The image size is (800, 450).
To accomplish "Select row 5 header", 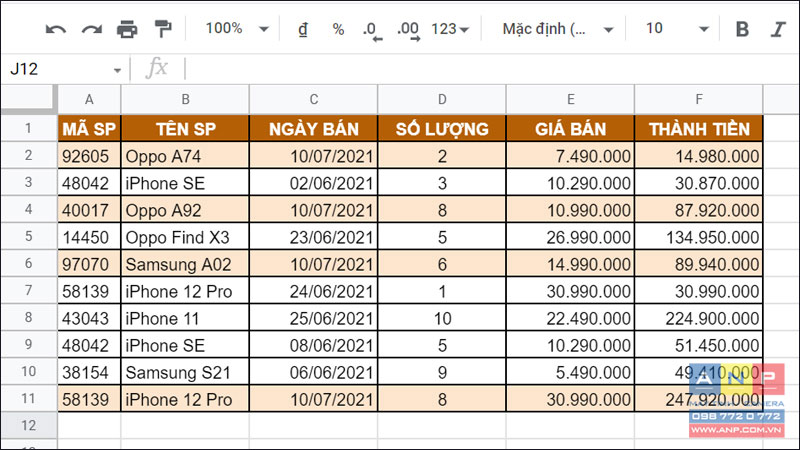I will [29, 236].
